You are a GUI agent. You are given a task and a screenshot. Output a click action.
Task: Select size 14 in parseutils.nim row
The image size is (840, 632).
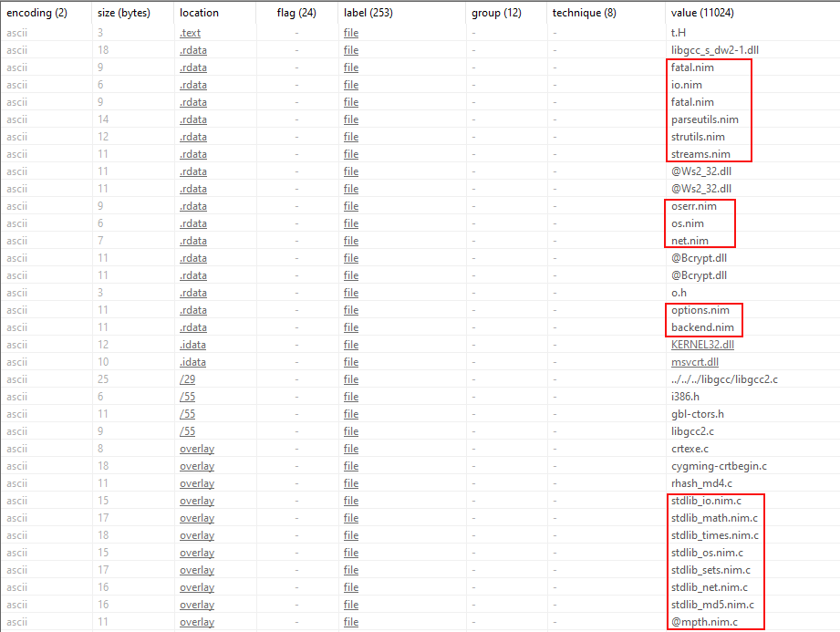[x=103, y=119]
